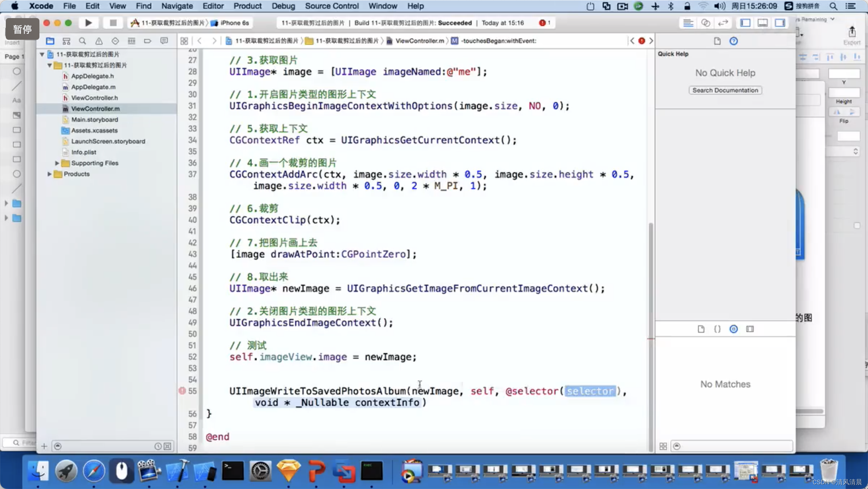Select Main.storyboard in project navigator
868x489 pixels.
point(94,119)
